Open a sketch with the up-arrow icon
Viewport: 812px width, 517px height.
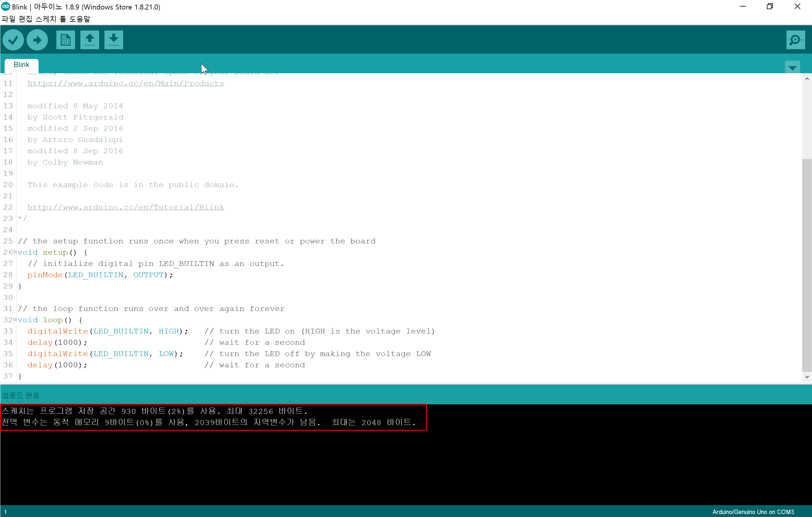90,40
